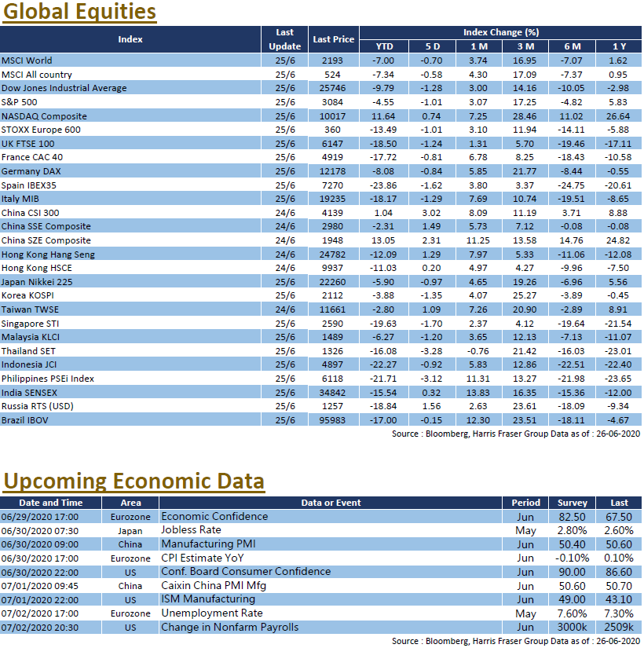The width and height of the screenshot is (644, 648).
Task: Click NASDAQ last price 10017
Action: [x=332, y=116]
